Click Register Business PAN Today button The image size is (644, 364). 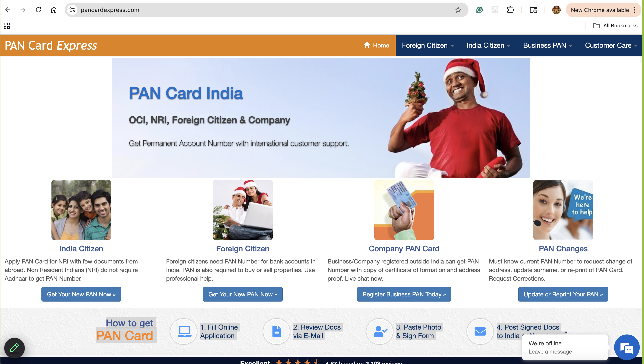[x=404, y=294]
